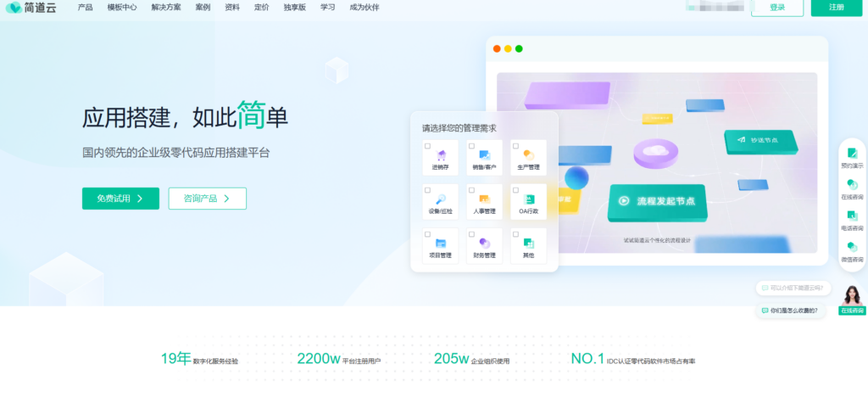Click the 设备/巡检 magnifier icon
Screen dimensions: 868x398
tap(440, 199)
